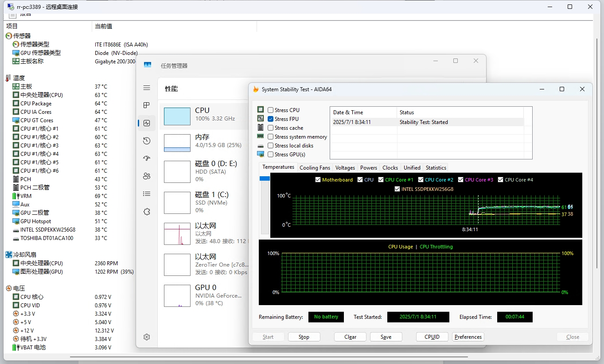Viewport: 604px width, 364px height.
Task: Switch to the Cooling Fans tab
Action: click(x=315, y=168)
